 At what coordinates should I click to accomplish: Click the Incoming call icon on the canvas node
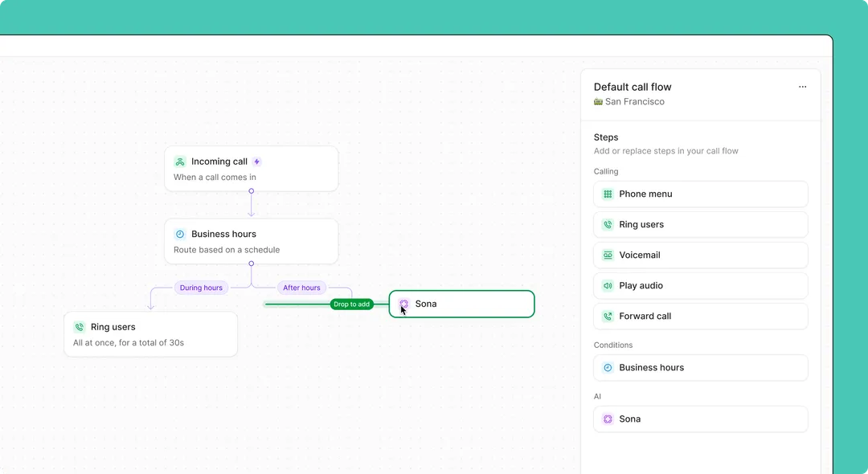(x=180, y=161)
